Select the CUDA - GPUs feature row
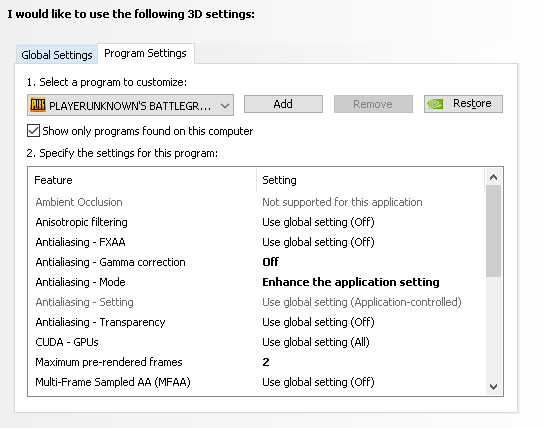544x428 pixels. pos(256,342)
